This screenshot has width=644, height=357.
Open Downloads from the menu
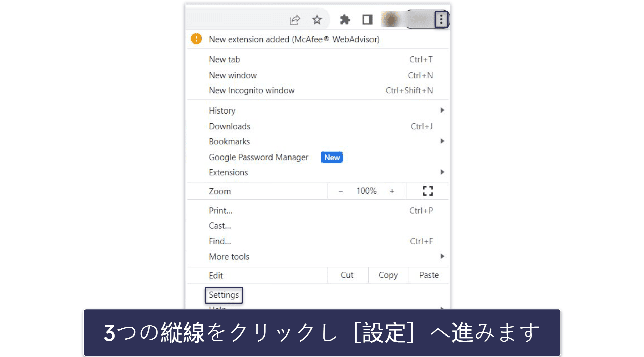pos(318,126)
